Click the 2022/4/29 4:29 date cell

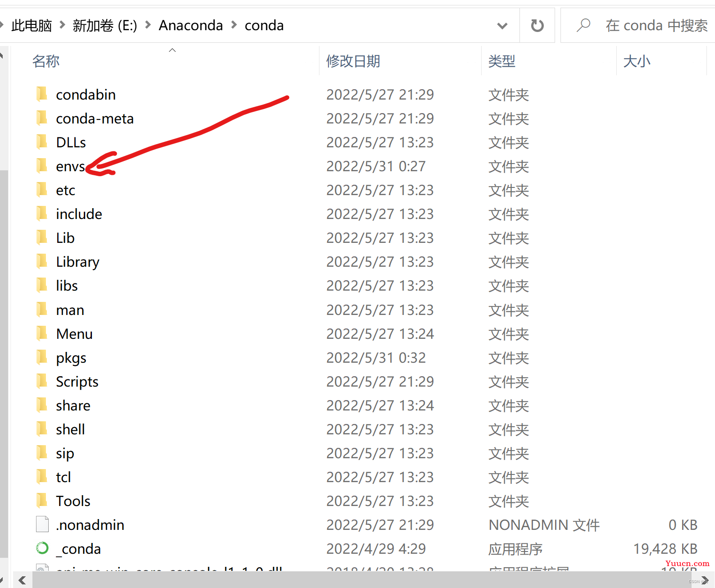pyautogui.click(x=376, y=549)
